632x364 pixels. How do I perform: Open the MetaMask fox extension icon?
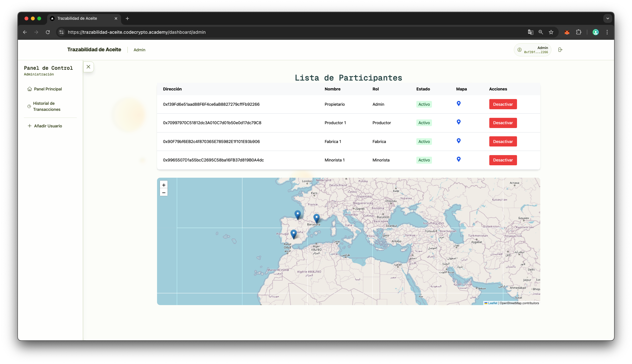(x=567, y=32)
